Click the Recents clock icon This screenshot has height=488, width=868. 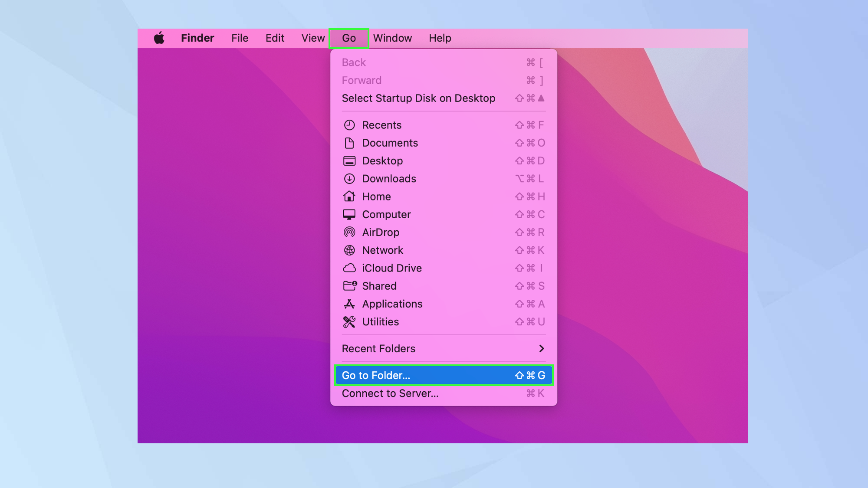pos(349,125)
